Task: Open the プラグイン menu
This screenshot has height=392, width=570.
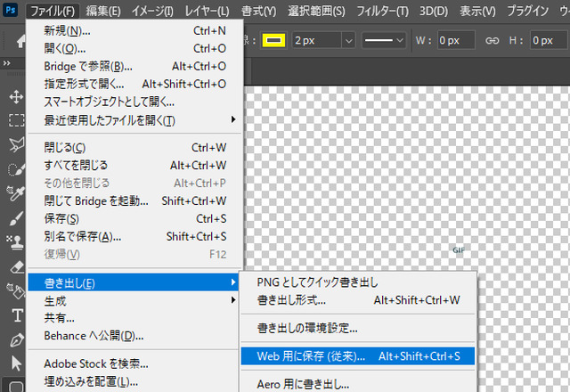Action: [528, 12]
